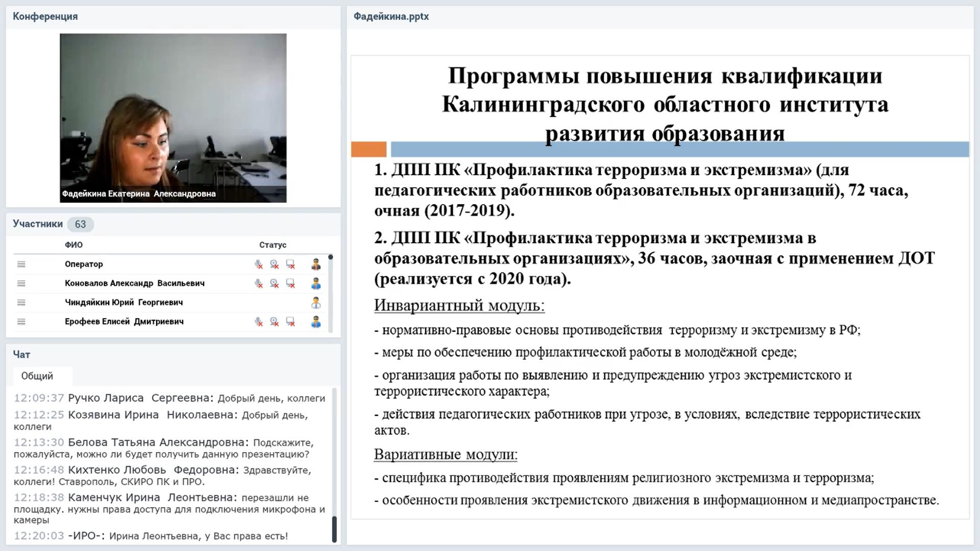Click the ФИО column header
Image resolution: width=980 pixels, height=551 pixels.
[x=73, y=245]
